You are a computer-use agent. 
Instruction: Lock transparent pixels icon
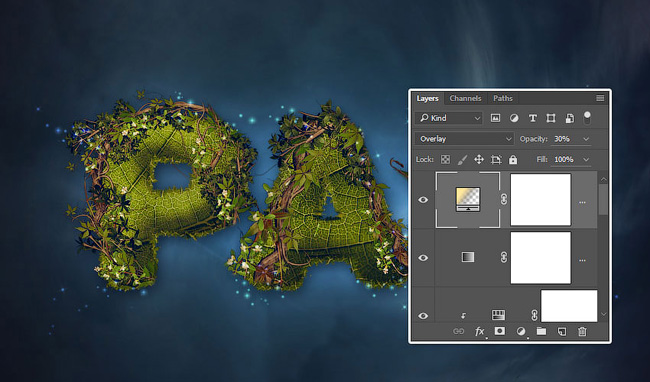tap(445, 160)
